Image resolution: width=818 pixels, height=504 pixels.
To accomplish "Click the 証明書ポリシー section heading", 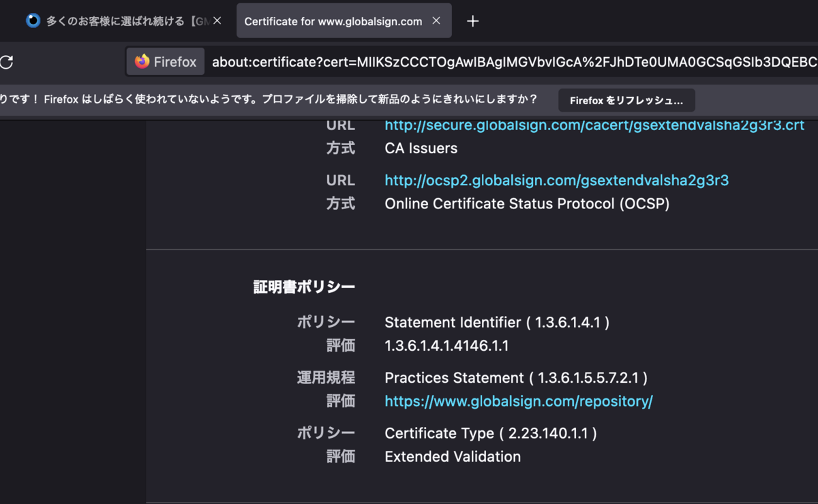I will tap(304, 287).
